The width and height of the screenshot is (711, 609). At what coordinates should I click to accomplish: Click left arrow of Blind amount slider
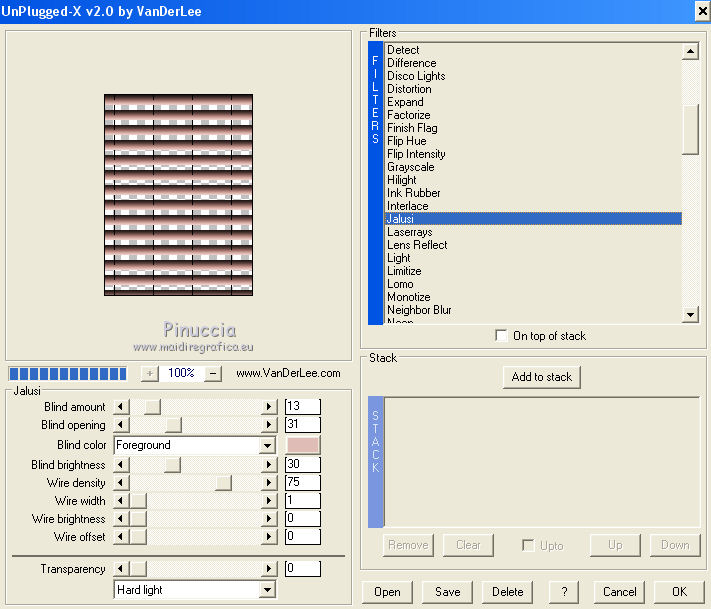point(121,407)
